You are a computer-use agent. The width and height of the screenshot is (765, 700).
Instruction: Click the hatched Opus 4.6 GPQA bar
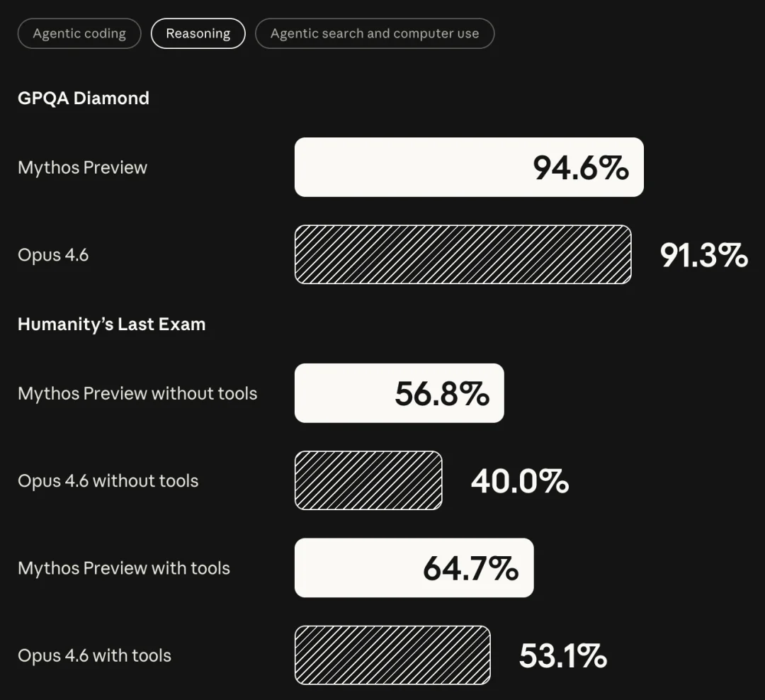463,254
